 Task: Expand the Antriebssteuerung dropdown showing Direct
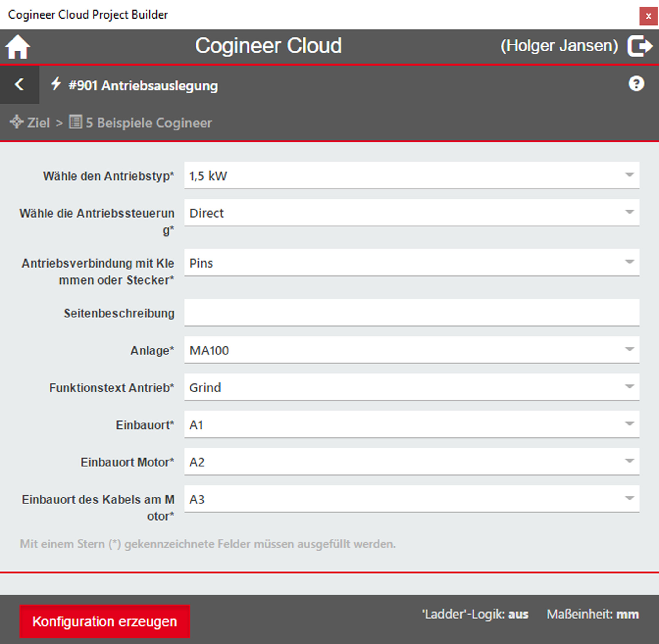click(411, 212)
